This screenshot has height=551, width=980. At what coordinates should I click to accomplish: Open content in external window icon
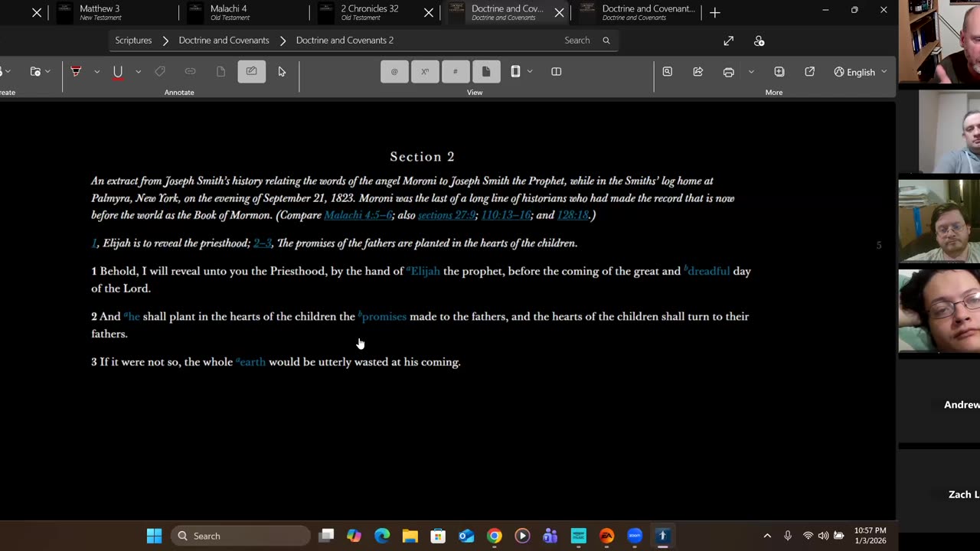[x=810, y=71]
